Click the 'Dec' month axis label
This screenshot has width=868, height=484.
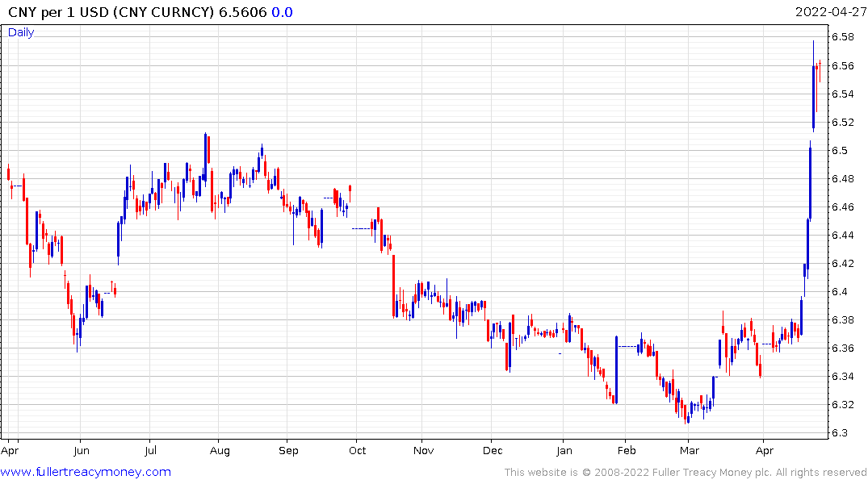click(493, 451)
